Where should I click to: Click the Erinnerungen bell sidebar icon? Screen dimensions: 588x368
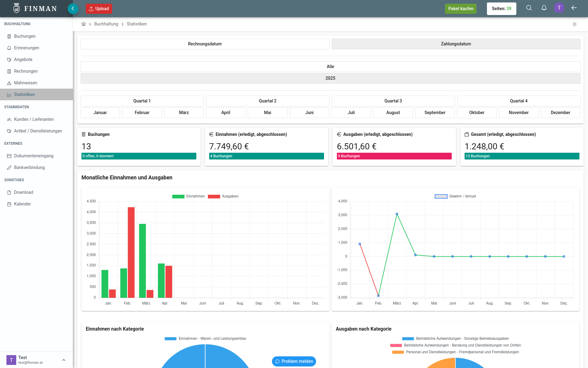9,48
